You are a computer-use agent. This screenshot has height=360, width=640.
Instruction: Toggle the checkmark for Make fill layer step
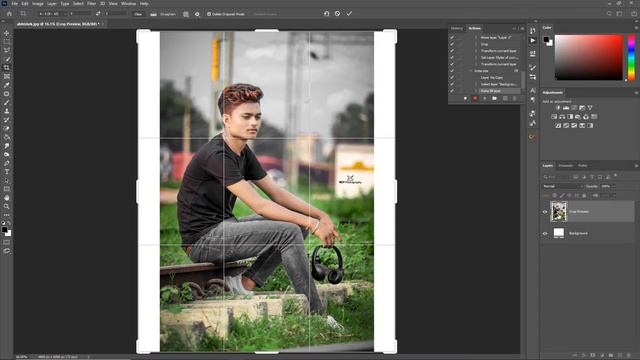[452, 91]
